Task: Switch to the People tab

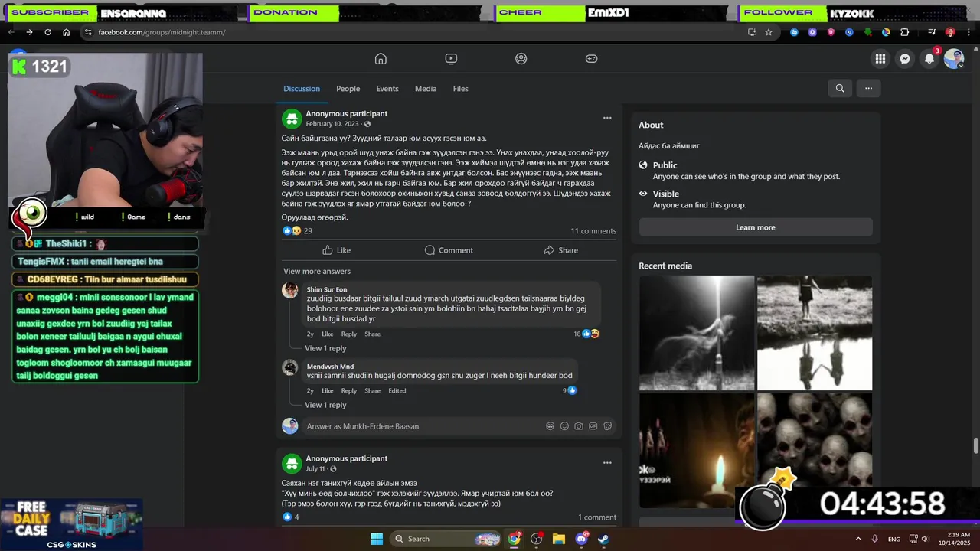Action: click(x=348, y=89)
